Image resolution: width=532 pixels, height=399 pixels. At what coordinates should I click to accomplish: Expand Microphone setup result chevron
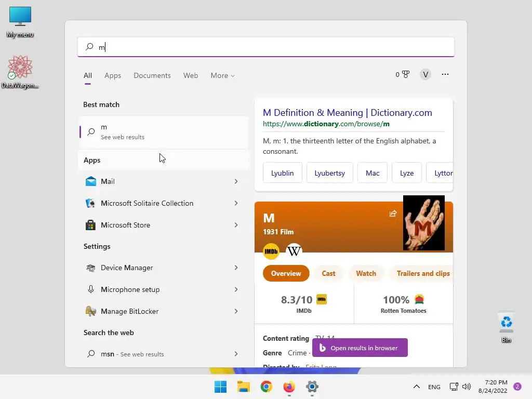click(236, 289)
